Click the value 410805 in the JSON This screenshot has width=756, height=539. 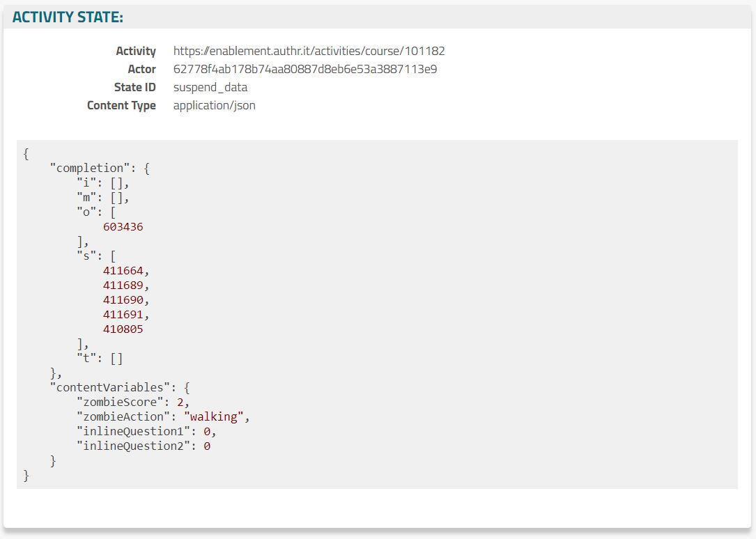tap(123, 329)
